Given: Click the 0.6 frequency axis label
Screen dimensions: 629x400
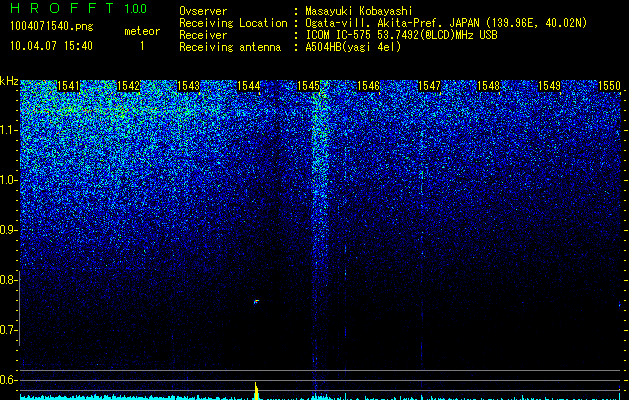Looking at the screenshot, I should click(8, 380).
